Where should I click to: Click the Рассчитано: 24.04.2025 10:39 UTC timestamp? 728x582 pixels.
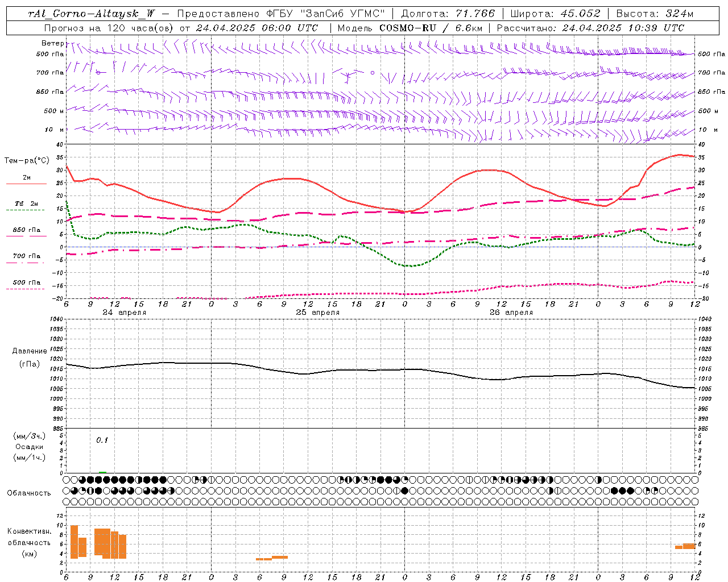pyautogui.click(x=590, y=28)
